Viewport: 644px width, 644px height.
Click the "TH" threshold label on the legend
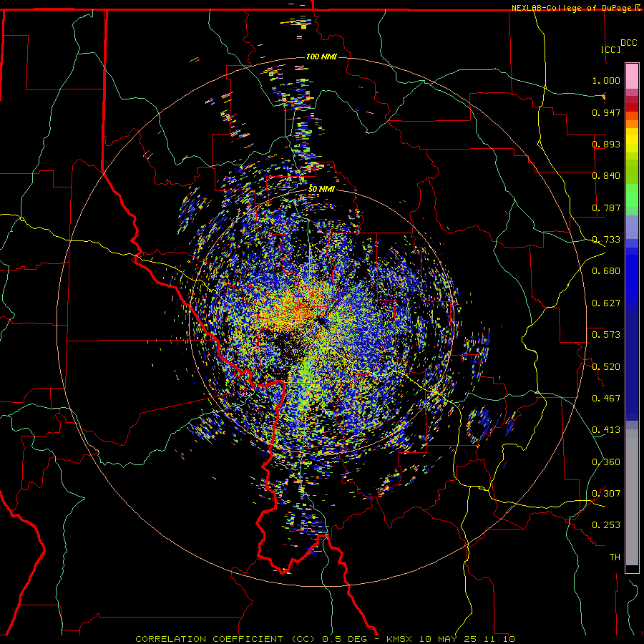pyautogui.click(x=615, y=557)
